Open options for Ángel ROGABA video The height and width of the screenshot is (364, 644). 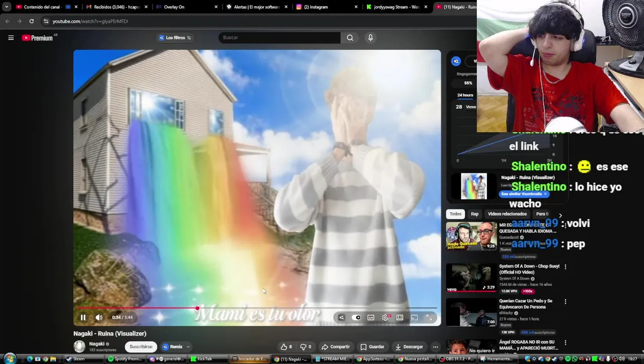(565, 342)
